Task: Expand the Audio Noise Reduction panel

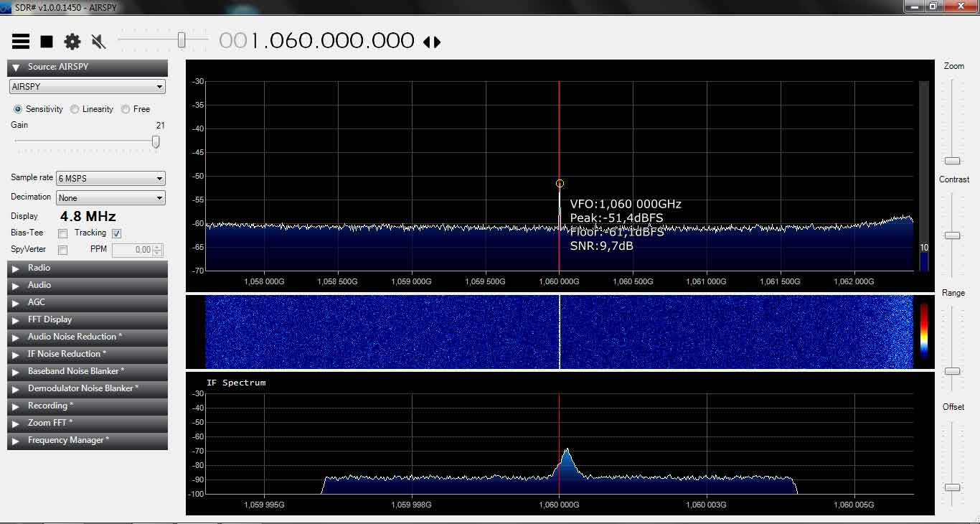Action: point(88,337)
